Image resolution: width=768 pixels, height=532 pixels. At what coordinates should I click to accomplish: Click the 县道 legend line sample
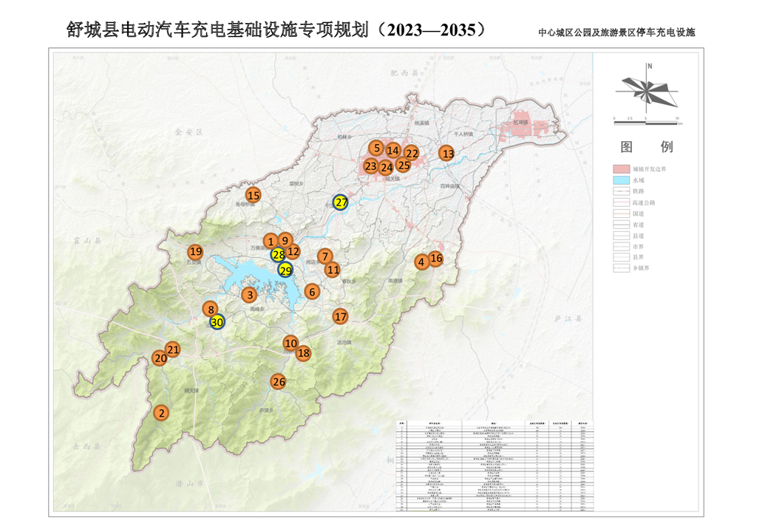click(x=621, y=236)
